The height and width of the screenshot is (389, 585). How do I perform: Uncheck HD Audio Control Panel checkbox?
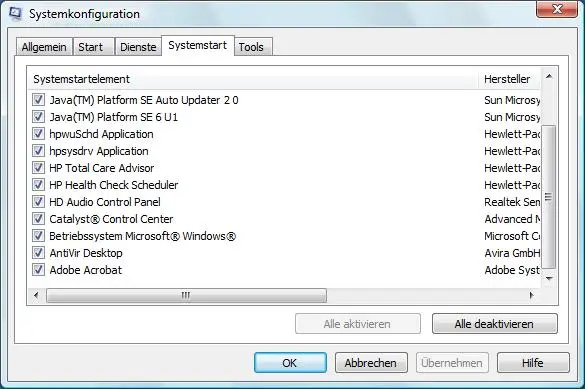(38, 202)
